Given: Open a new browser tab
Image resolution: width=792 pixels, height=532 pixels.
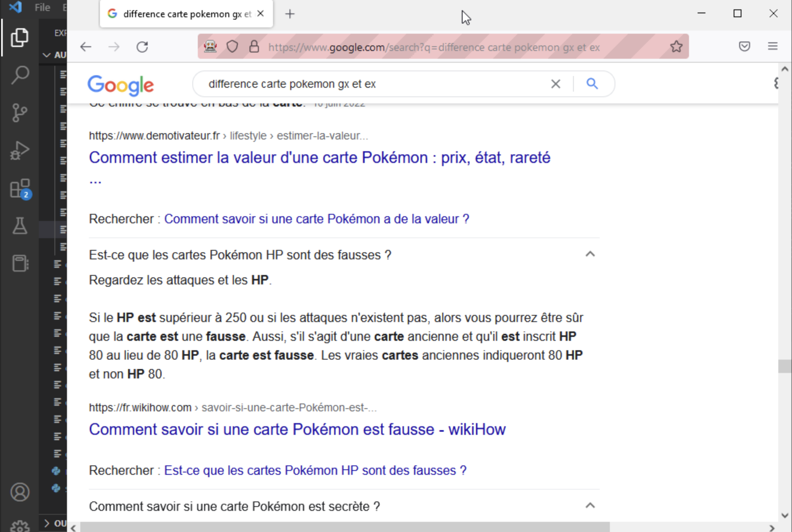Looking at the screenshot, I should (290, 14).
